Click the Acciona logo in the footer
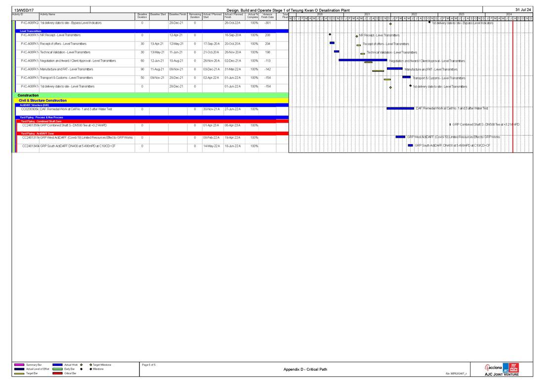This screenshot has width=555, height=392. [495, 368]
